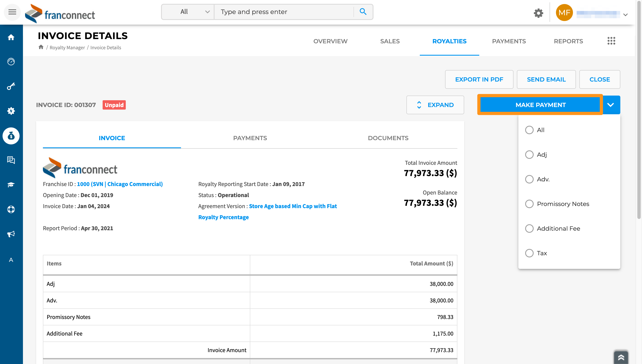Image resolution: width=642 pixels, height=364 pixels.
Task: Select the Tax radio option
Action: [x=529, y=253]
